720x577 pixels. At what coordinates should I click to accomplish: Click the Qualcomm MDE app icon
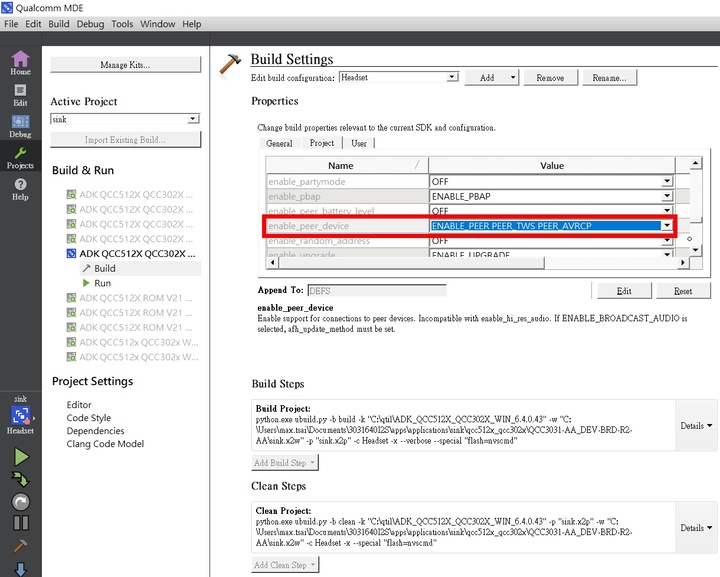[7, 7]
